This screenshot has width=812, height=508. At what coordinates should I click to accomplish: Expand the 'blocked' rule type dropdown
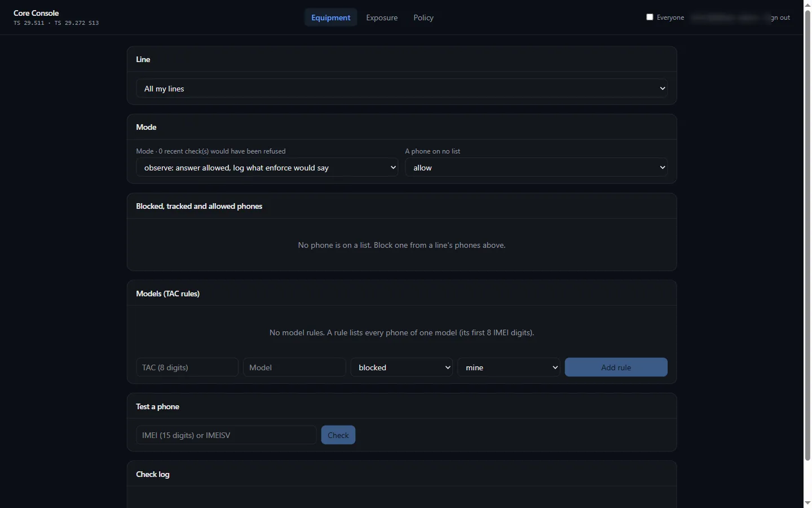(x=401, y=367)
